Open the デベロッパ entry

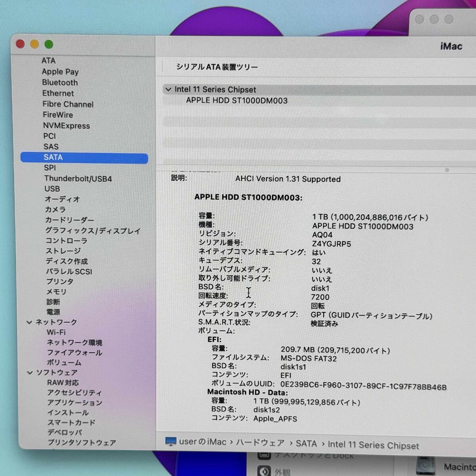65,432
